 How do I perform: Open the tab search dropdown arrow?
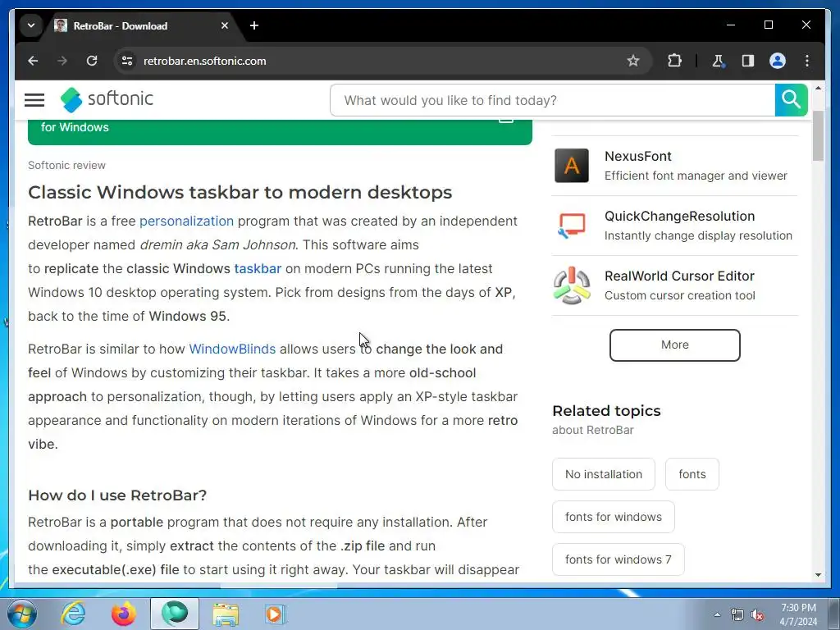click(x=31, y=25)
